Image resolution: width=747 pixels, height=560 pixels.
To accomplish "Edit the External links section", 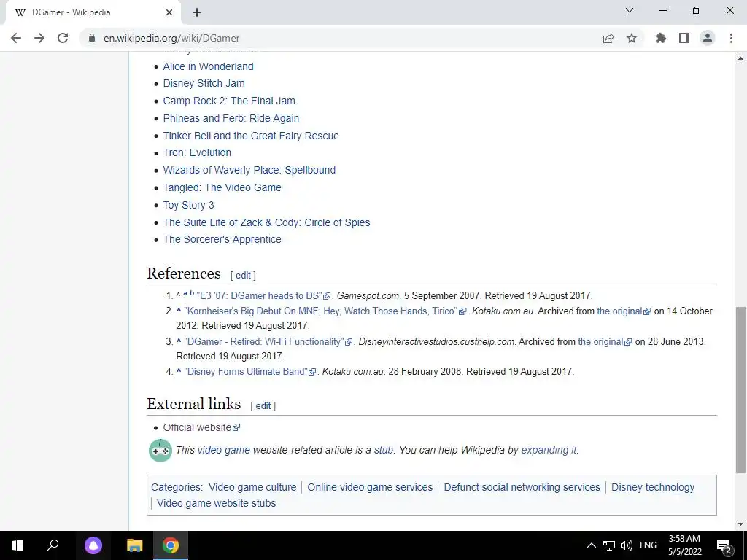I will pos(263,405).
